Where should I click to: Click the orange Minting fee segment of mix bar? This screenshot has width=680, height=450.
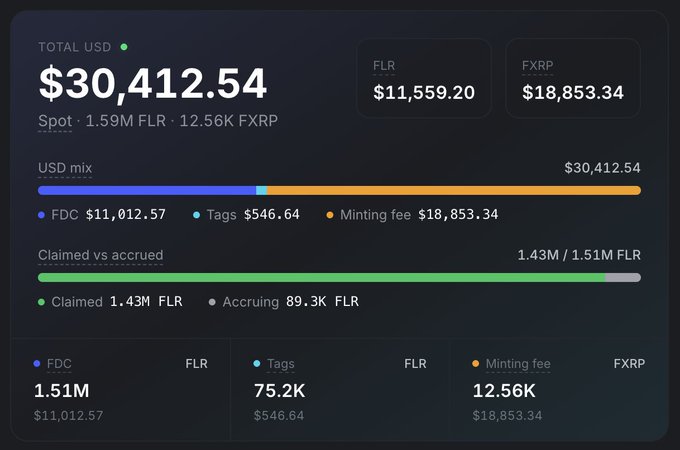point(454,190)
